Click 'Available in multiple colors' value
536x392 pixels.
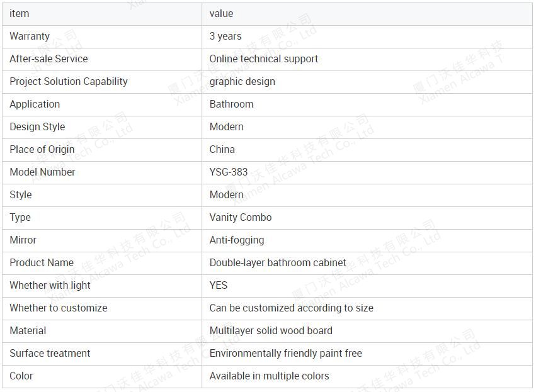click(269, 376)
